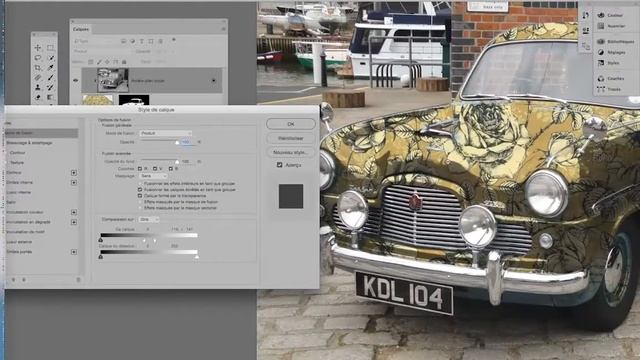Open the Bibliothèques panel
The image size is (640, 360).
pyautogui.click(x=616, y=41)
